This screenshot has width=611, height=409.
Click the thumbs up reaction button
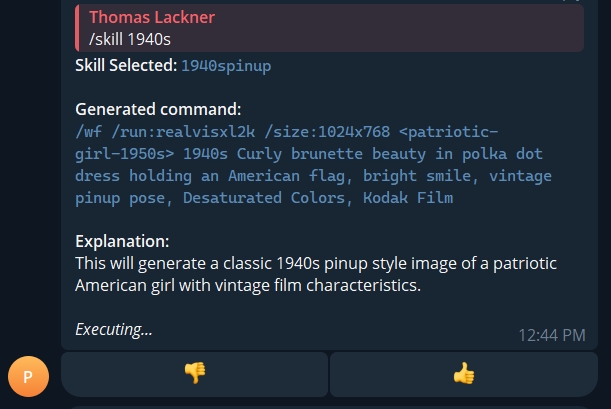click(x=463, y=373)
